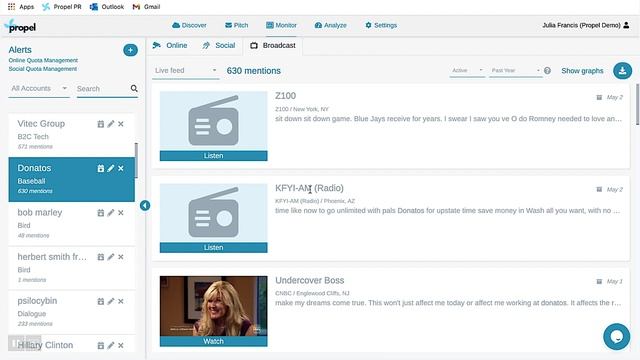Click the add new alert plus button
Viewport: 640px width, 360px height.
(x=130, y=50)
